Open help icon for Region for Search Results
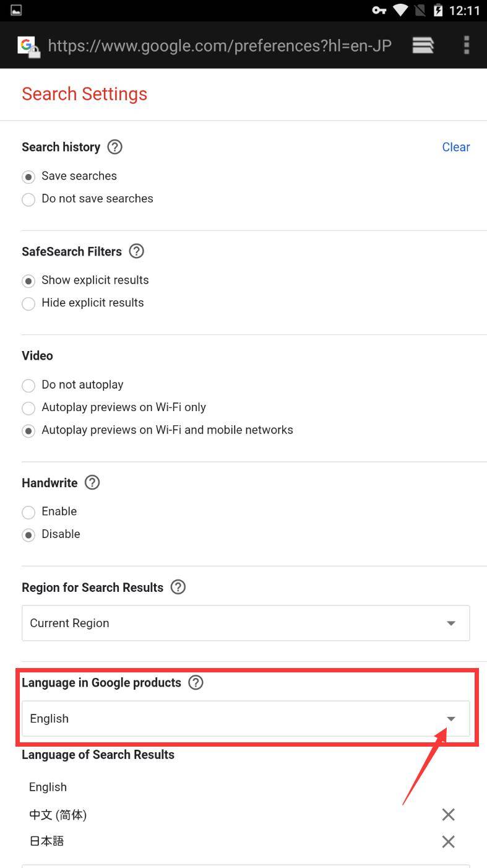Screen dimensions: 487x868 178,587
